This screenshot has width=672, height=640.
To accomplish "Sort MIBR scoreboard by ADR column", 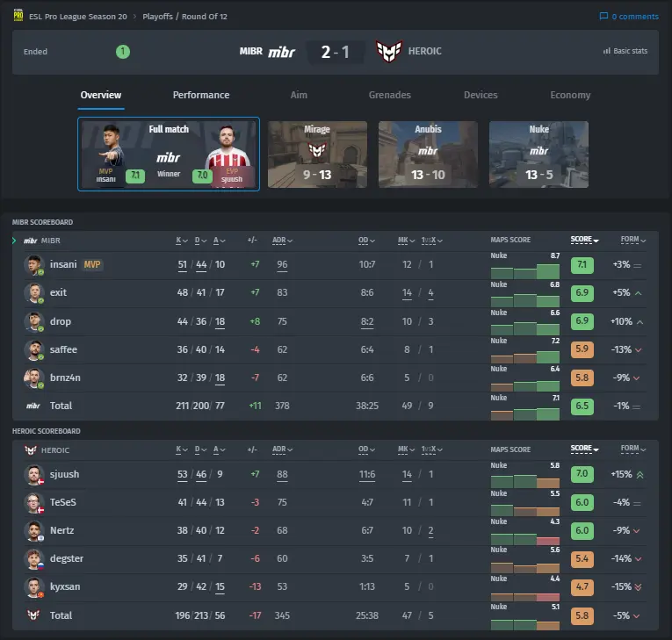I will [282, 241].
